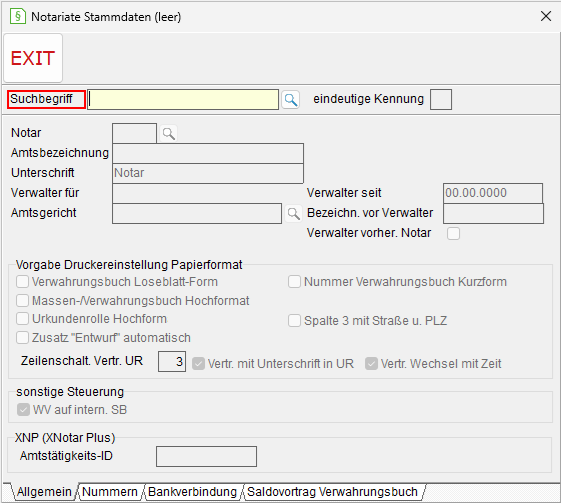
Task: Click the Suchbegriff label
Action: pos(41,99)
